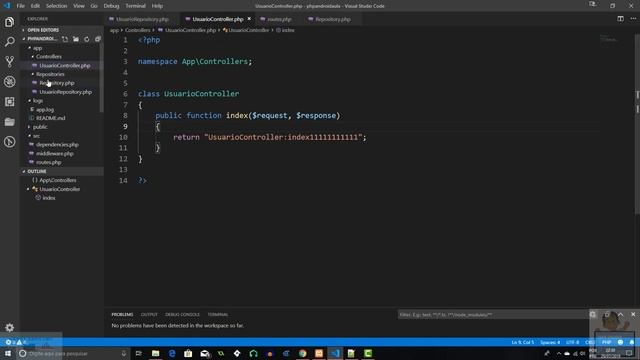The image size is (640, 360).
Task: Click PHP language mode in status bar
Action: point(607,342)
